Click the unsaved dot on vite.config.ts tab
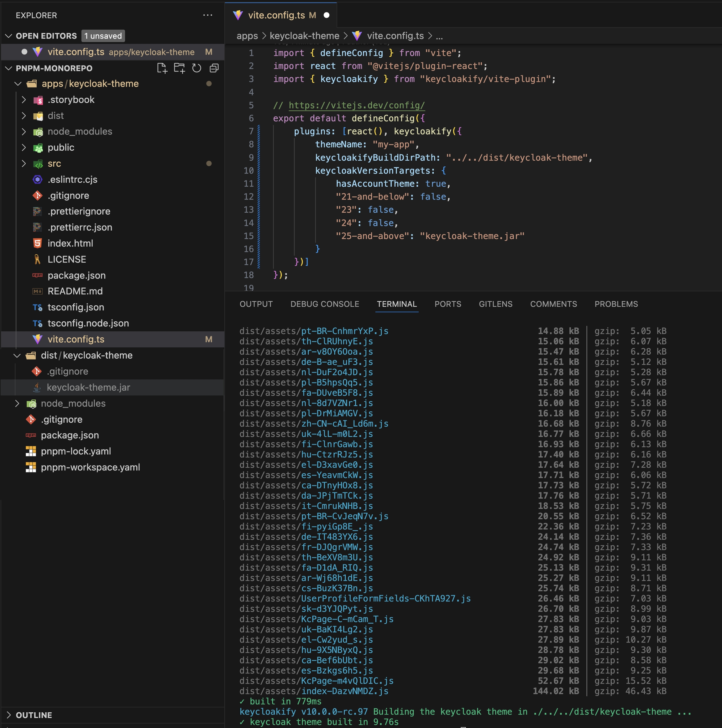Screen dimensions: 722x728 [327, 15]
